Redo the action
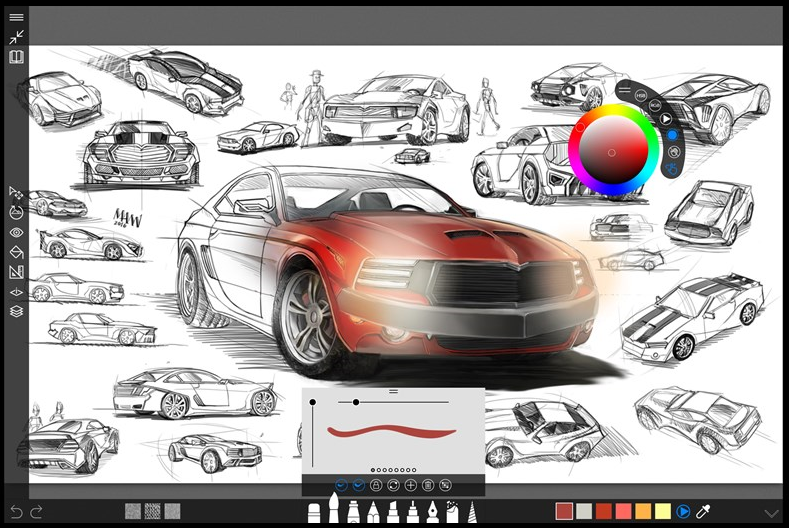 click(36, 512)
